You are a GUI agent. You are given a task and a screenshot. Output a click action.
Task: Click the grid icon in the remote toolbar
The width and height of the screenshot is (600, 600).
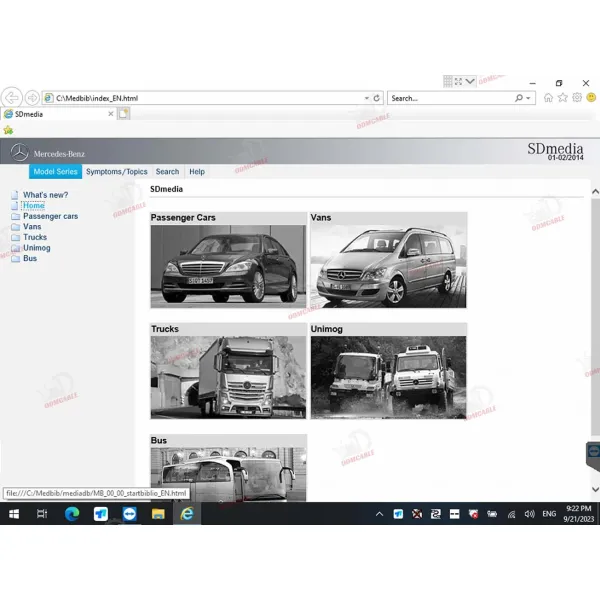[447, 81]
